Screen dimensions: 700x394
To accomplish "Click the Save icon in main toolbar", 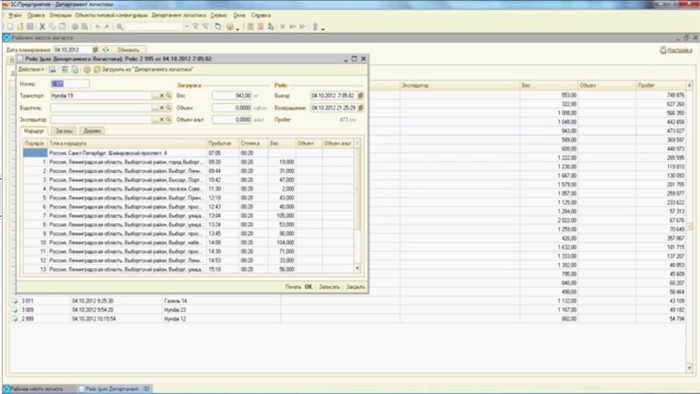I will (30, 27).
